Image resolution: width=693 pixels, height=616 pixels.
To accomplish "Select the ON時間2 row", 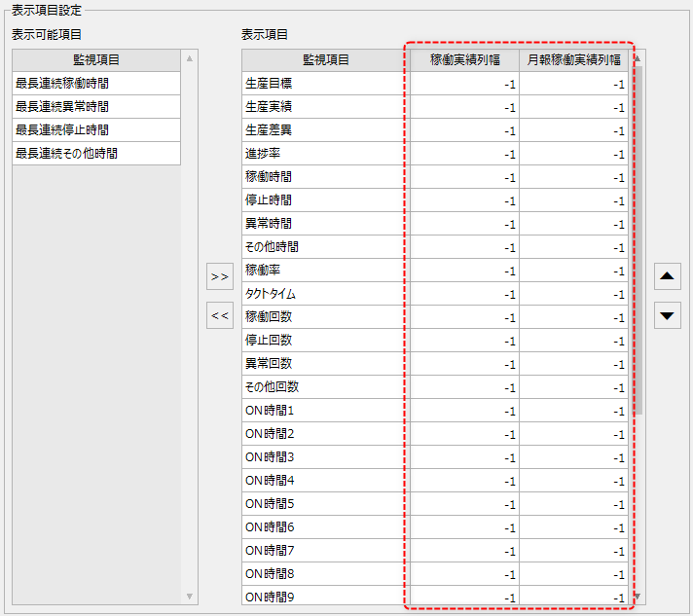I will [435, 433].
